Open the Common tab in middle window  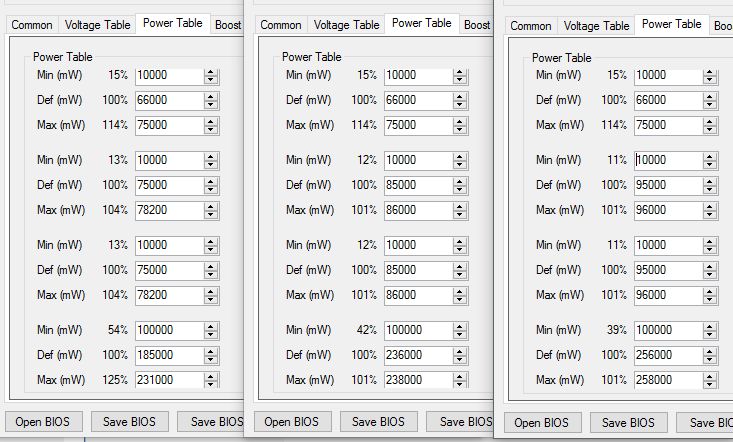point(280,25)
